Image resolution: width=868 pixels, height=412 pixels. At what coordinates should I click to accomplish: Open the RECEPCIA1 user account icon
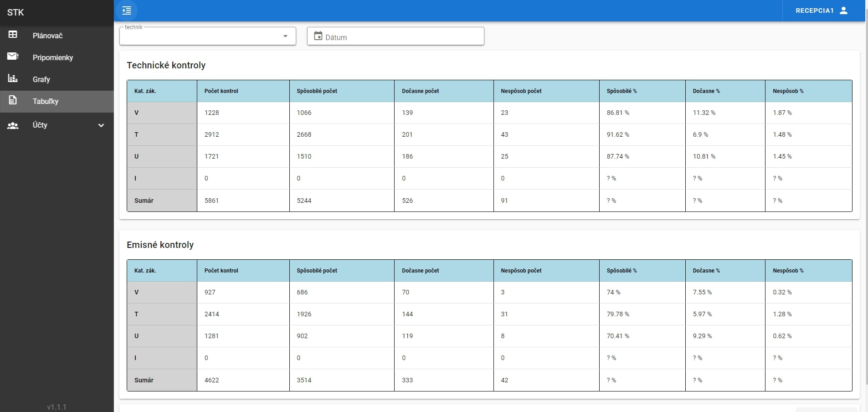click(x=843, y=10)
